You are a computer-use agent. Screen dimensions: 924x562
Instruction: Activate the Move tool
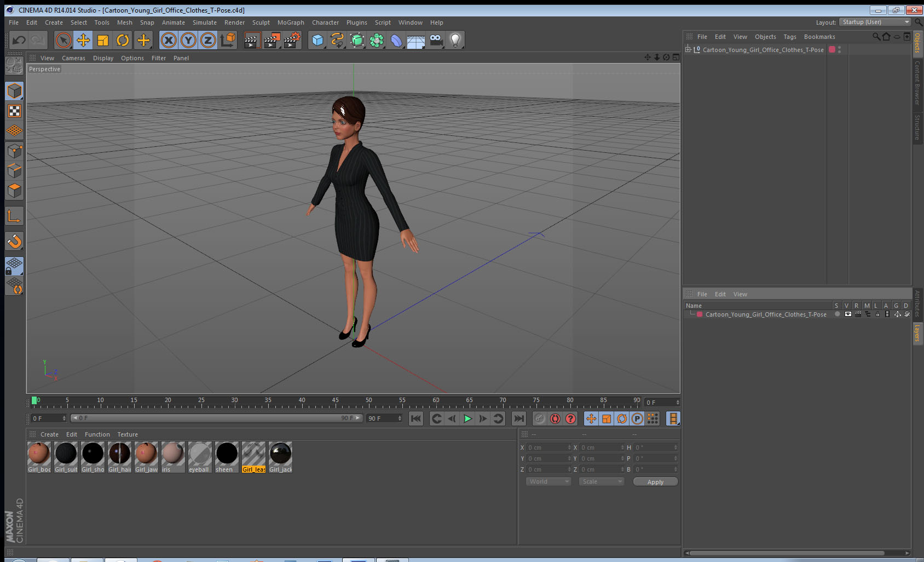[x=83, y=40]
